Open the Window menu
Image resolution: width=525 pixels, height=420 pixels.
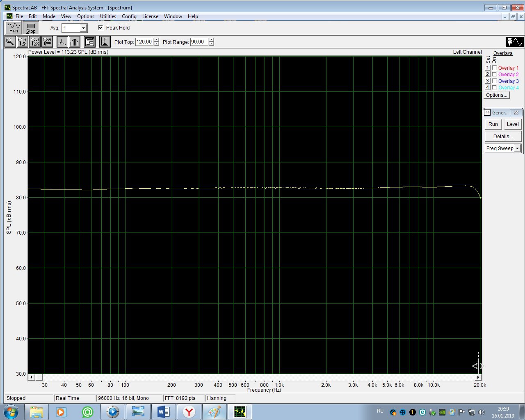173,16
